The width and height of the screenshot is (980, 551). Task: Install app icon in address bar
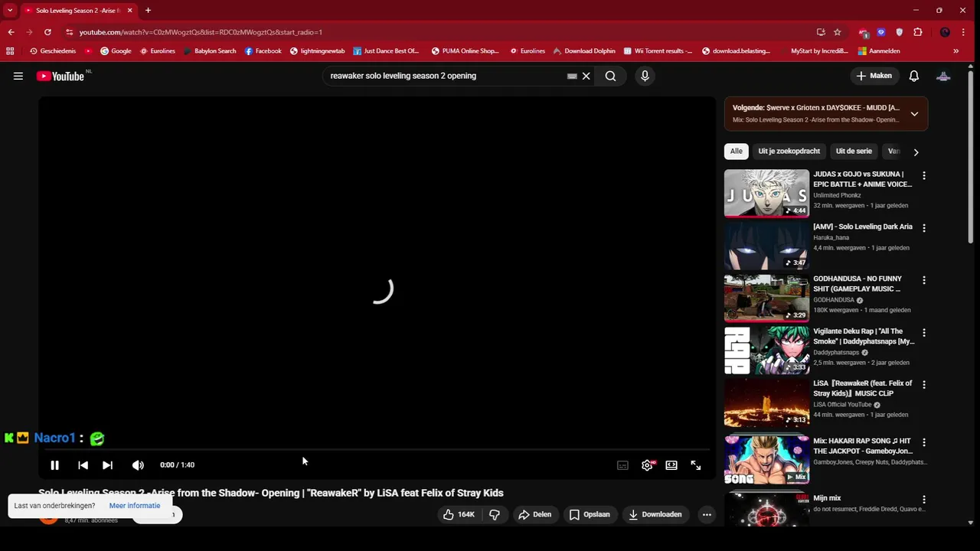click(x=821, y=32)
